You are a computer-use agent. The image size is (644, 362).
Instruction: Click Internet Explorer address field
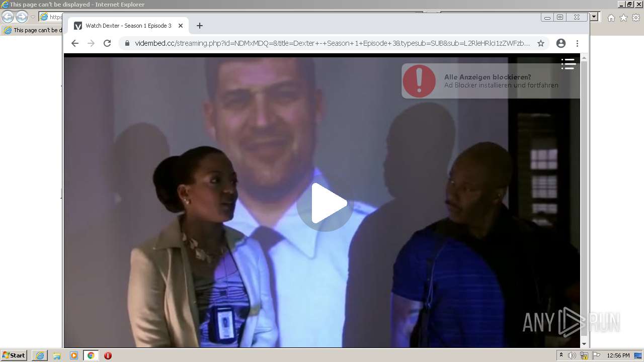tap(51, 17)
